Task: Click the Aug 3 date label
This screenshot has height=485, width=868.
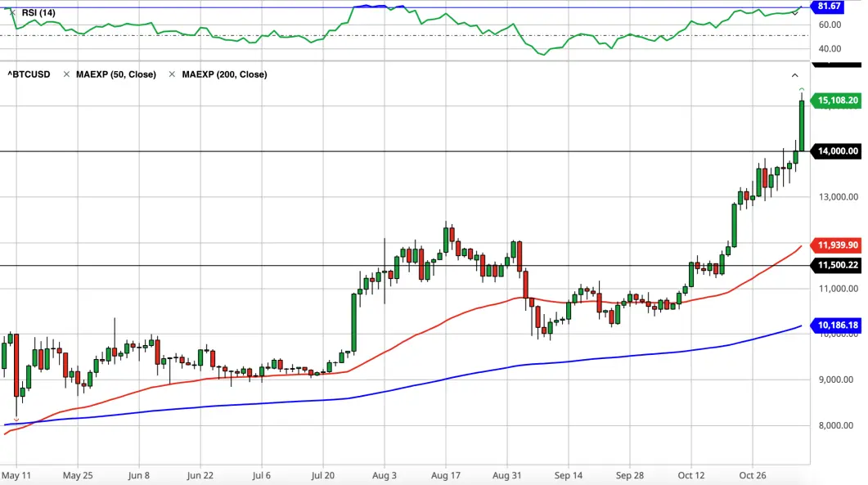Action: (385, 475)
